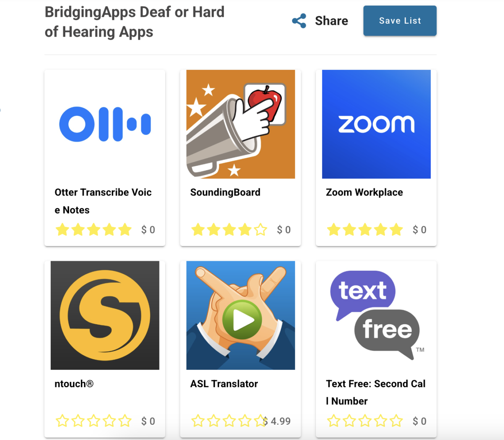Open the Zoom Workplace blue icon
Image resolution: width=504 pixels, height=440 pixels.
[376, 124]
